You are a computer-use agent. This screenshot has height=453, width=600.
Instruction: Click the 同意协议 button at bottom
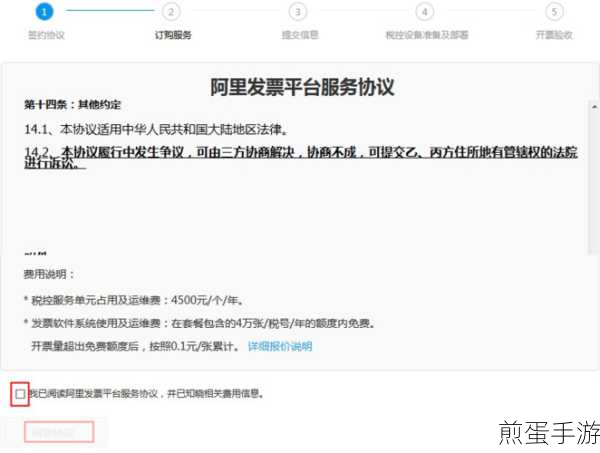59,432
